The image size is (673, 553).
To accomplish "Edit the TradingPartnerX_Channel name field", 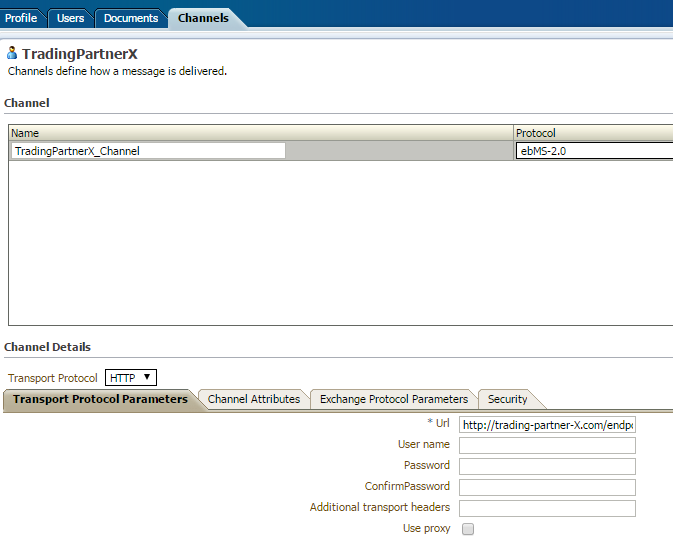I will pos(148,151).
